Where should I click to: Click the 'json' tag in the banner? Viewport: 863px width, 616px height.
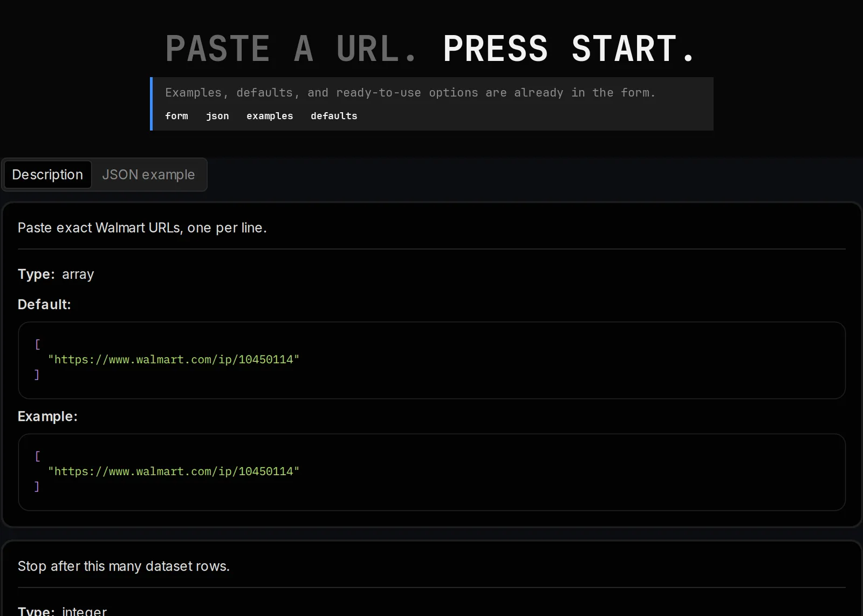click(217, 116)
